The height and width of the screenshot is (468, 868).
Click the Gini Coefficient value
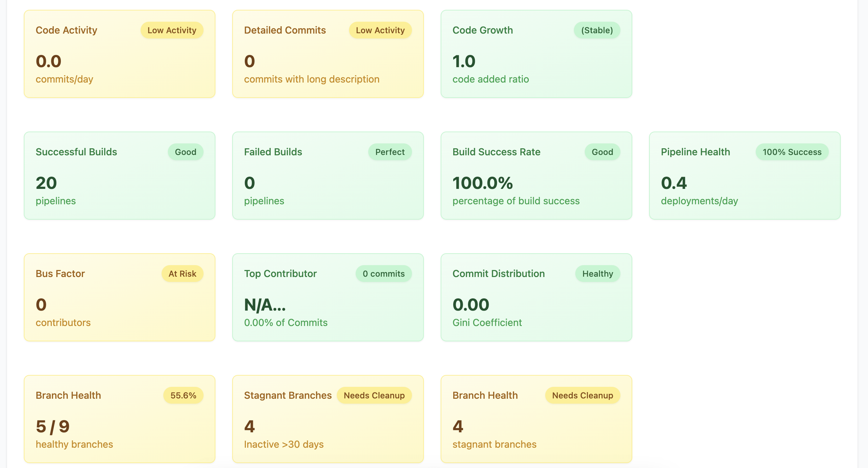click(x=471, y=304)
